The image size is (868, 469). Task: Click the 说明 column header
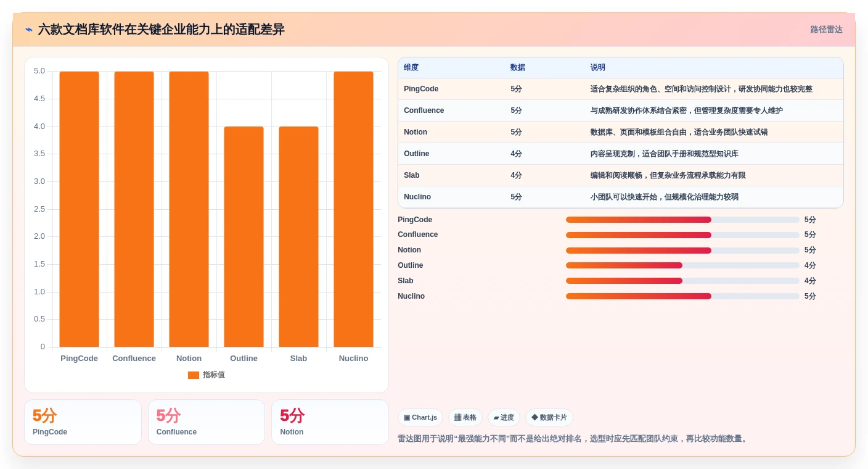click(x=598, y=68)
